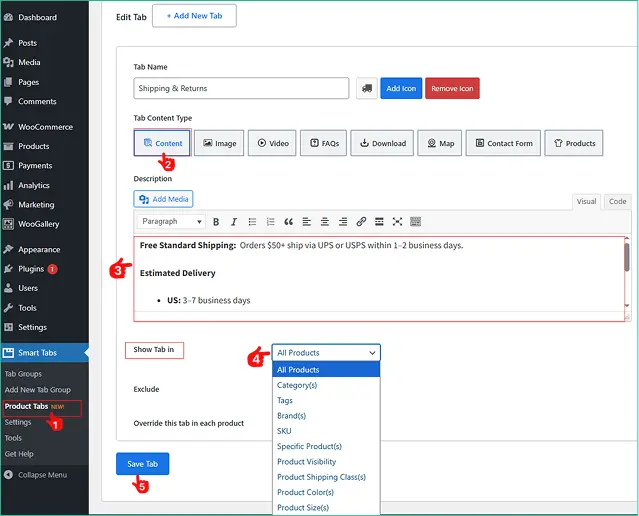Click the Tab Name input field
This screenshot has width=639, height=516.
[240, 88]
